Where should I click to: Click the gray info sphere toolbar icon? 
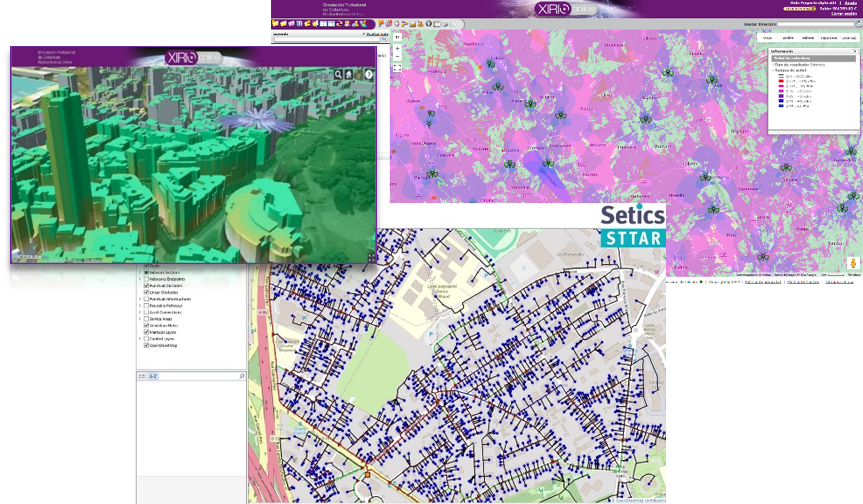pos(428,24)
